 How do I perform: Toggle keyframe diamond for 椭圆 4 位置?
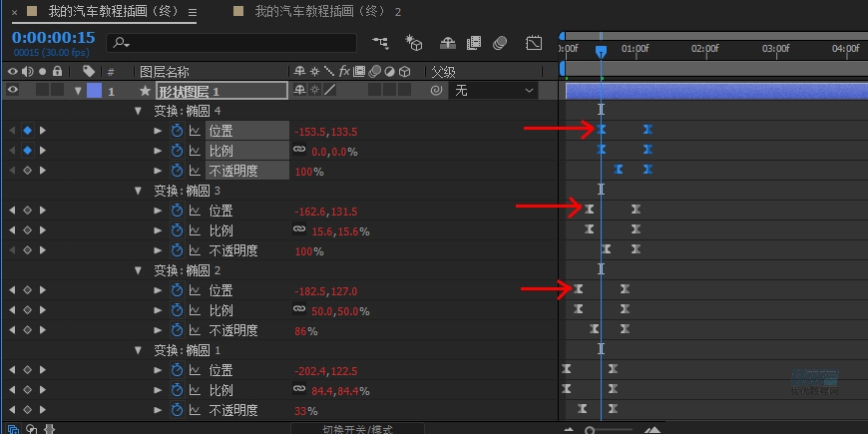[27, 131]
